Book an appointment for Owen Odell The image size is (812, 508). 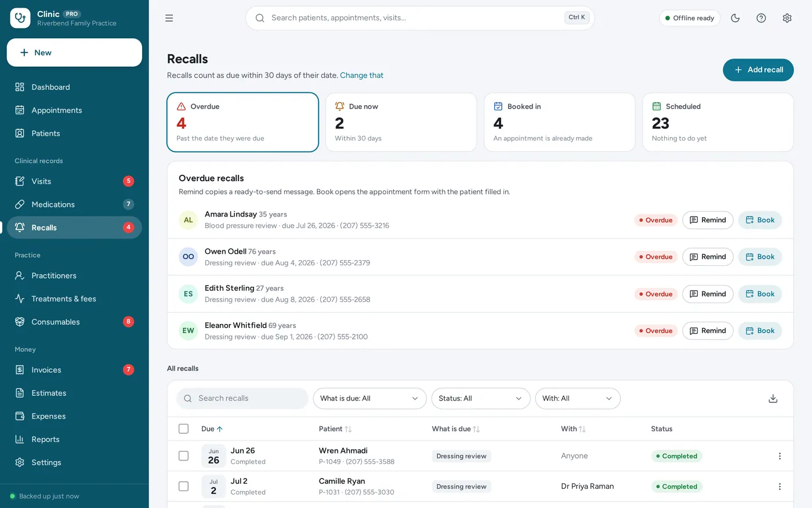coord(760,257)
